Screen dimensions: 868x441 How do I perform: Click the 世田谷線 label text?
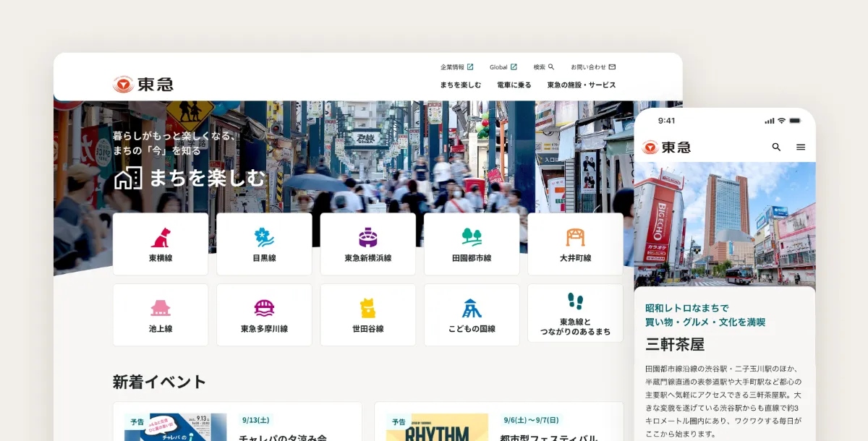tap(368, 329)
